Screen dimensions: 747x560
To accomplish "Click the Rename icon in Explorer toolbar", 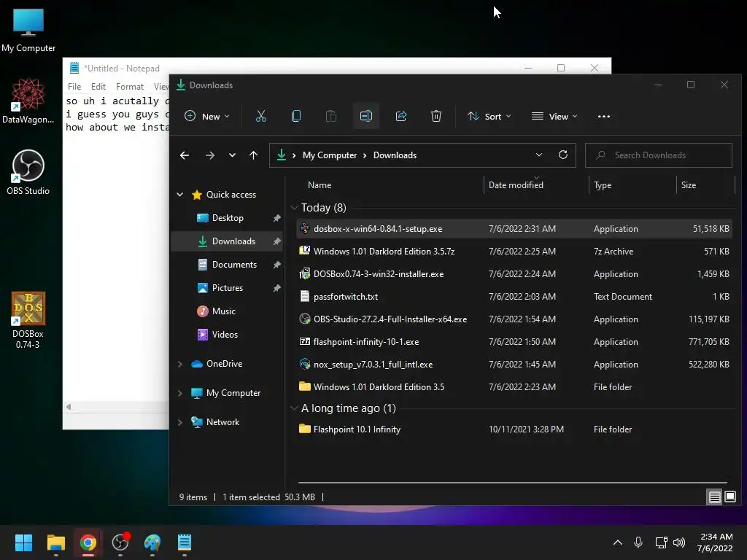I will (366, 116).
